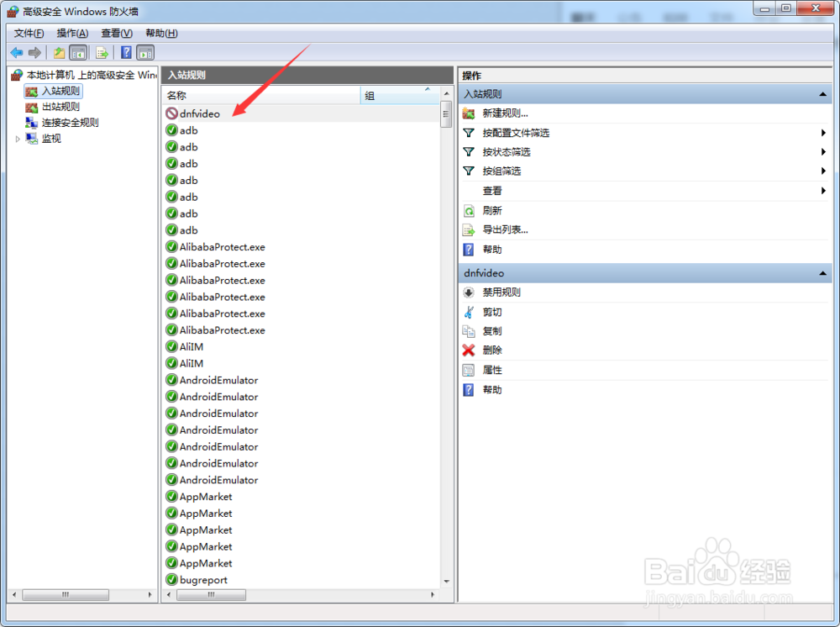Click the question mark icon under dnfvideo
Image resolution: width=840 pixels, height=627 pixels.
(469, 390)
